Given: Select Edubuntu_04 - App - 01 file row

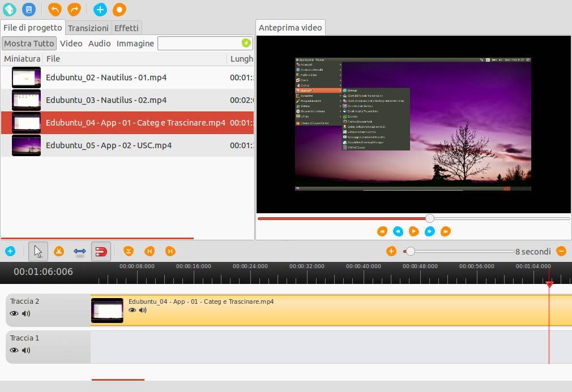Looking at the screenshot, I should (127, 123).
